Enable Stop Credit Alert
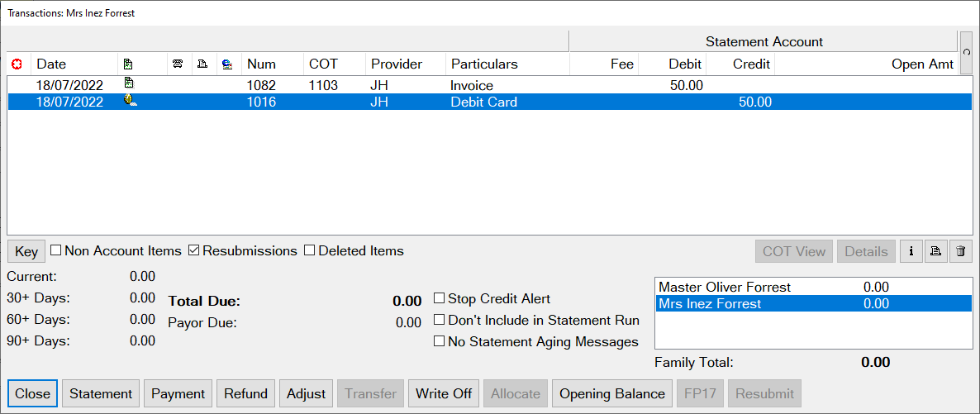 coord(439,298)
